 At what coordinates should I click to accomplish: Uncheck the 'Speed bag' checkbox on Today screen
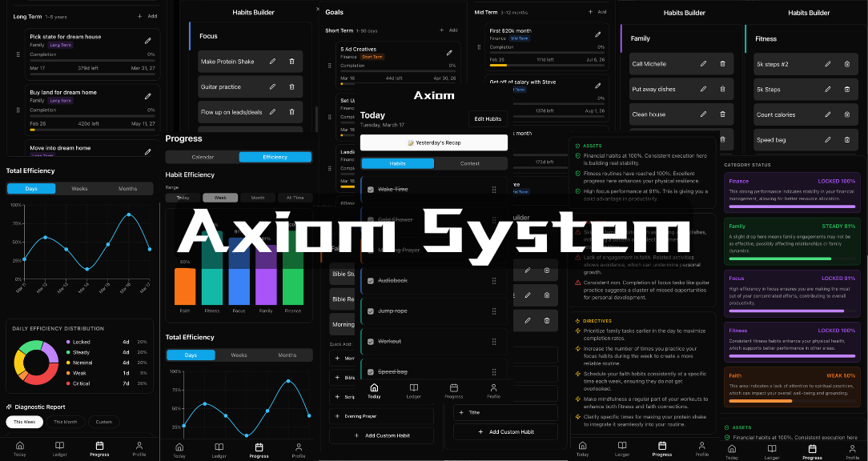point(370,372)
